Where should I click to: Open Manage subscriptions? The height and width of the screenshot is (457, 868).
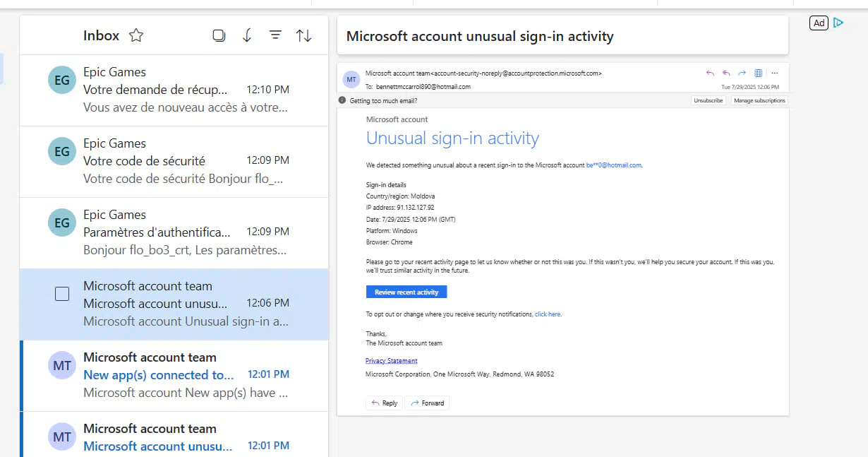pyautogui.click(x=759, y=100)
